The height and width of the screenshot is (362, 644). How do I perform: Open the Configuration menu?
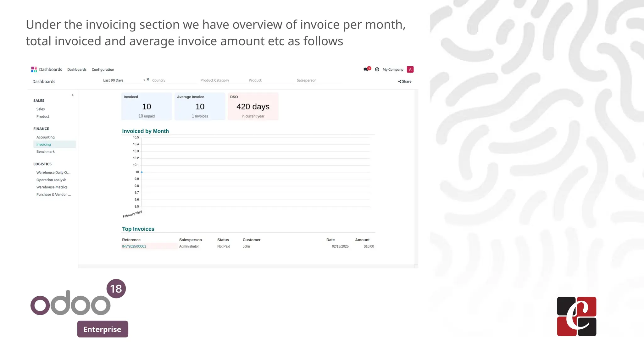(x=103, y=69)
